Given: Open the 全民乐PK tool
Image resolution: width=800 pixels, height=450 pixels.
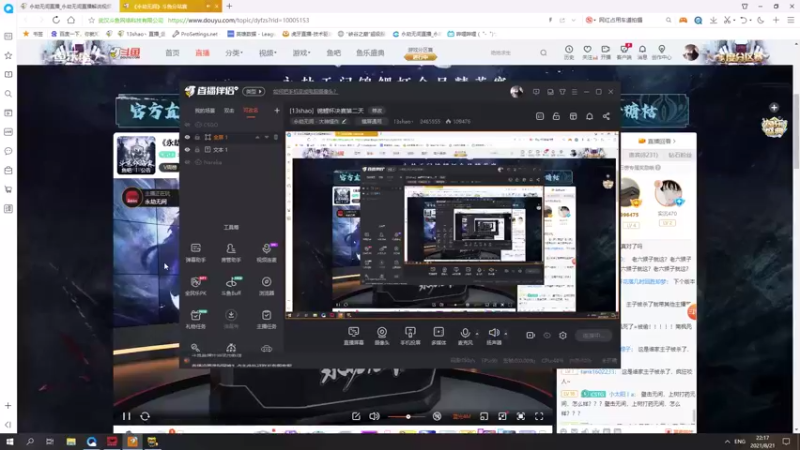Looking at the screenshot, I should point(195,286).
